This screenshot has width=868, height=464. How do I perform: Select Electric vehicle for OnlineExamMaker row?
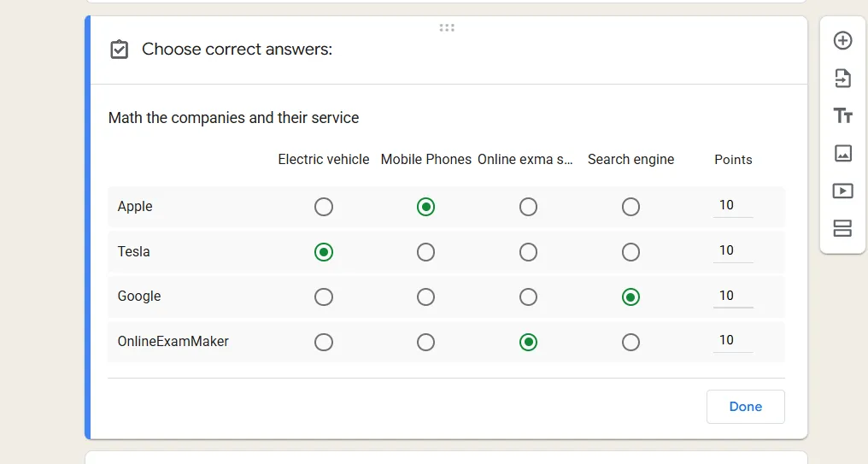[x=324, y=342]
